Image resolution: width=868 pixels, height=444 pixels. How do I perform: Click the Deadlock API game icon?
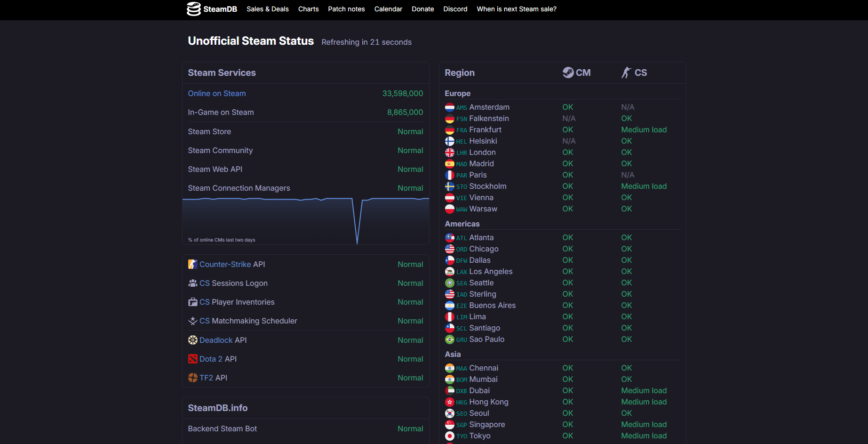pyautogui.click(x=192, y=340)
